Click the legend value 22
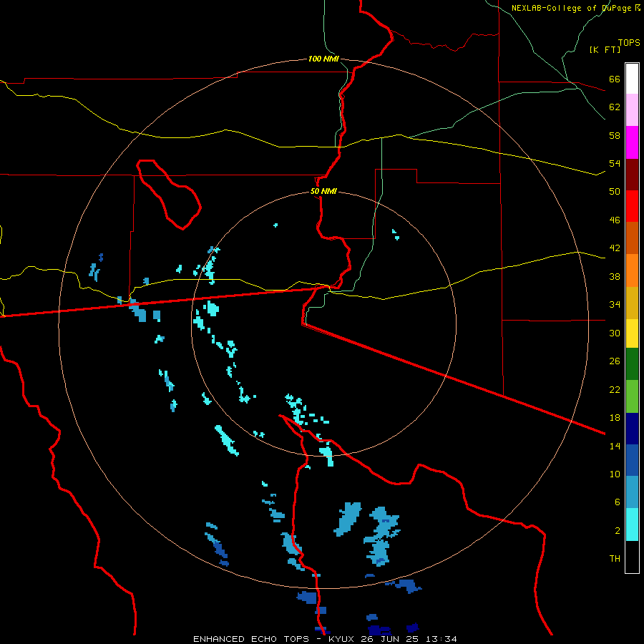 pos(615,389)
